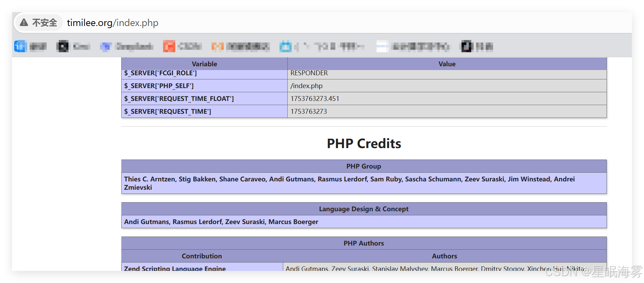This screenshot has height=283, width=644.
Task: Select the 1753763273 value cell
Action: 447,111
